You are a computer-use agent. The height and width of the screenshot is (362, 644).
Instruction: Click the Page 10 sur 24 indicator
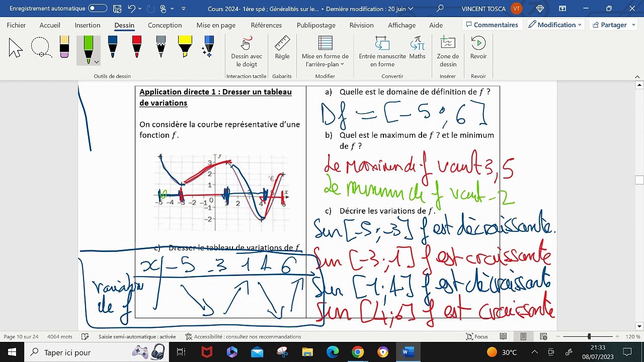(21, 337)
